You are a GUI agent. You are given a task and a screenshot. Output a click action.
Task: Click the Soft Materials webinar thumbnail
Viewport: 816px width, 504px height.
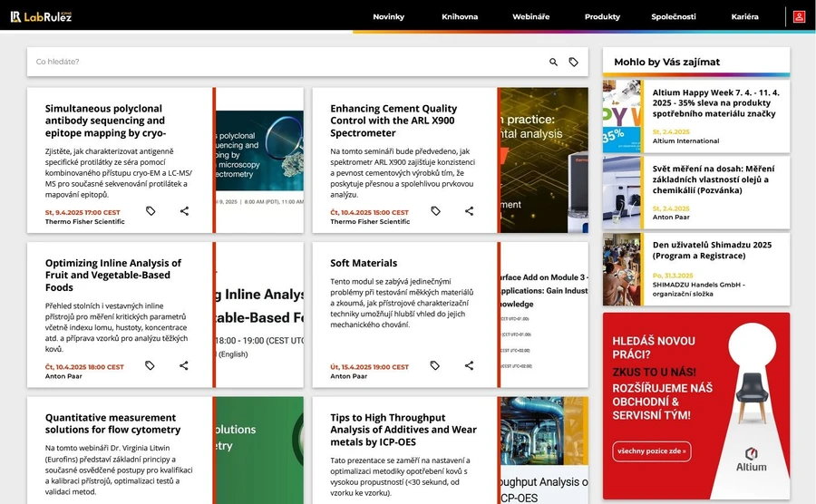pos(544,315)
